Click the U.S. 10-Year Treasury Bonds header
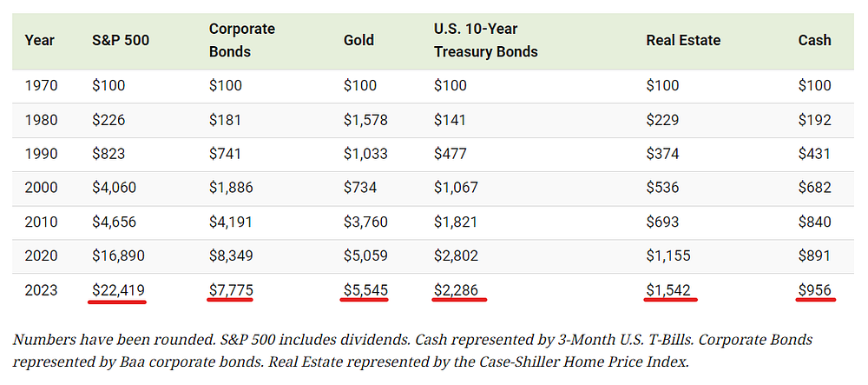Viewport: 868px width, 385px height. pyautogui.click(x=486, y=41)
